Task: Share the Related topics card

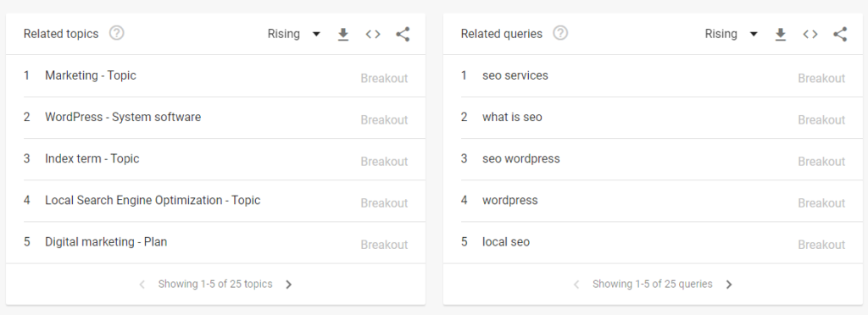Action: tap(403, 34)
